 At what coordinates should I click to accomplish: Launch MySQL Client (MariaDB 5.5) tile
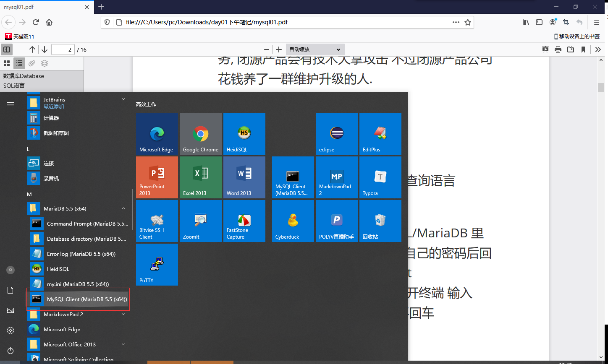293,177
